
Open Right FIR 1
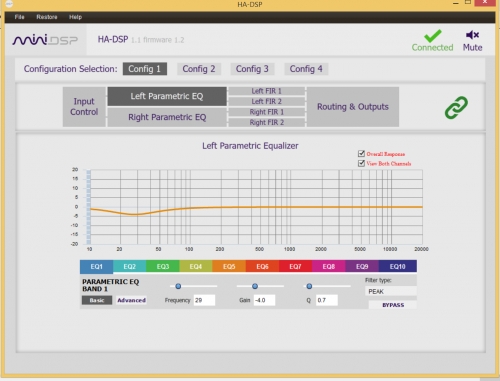266,112
